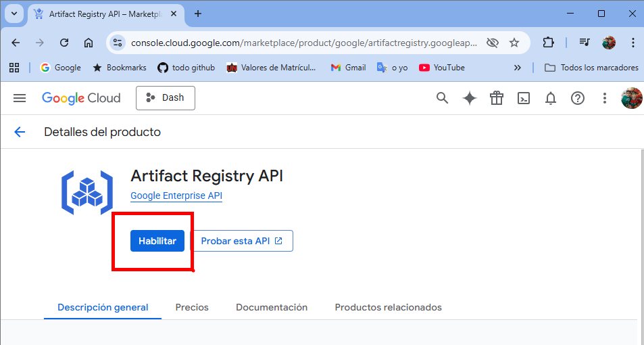Click the page vertical scrollbar
Viewport: 644px width, 345px height.
click(x=641, y=247)
